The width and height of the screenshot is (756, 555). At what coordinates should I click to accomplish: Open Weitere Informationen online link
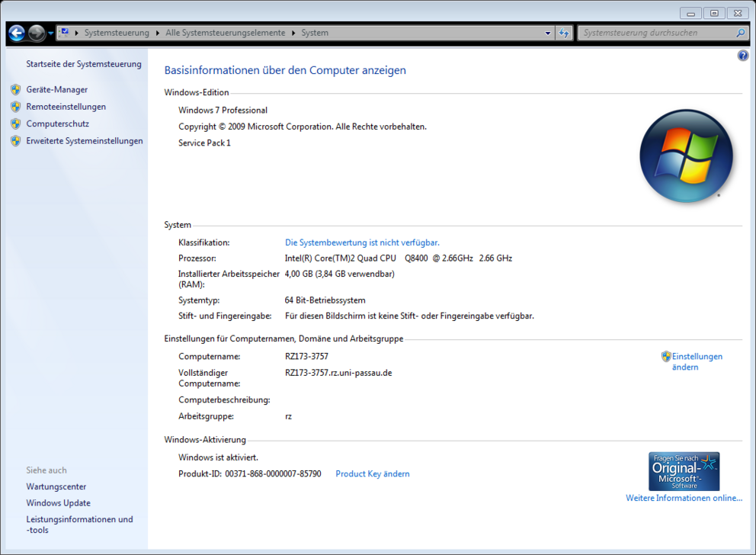(x=684, y=498)
